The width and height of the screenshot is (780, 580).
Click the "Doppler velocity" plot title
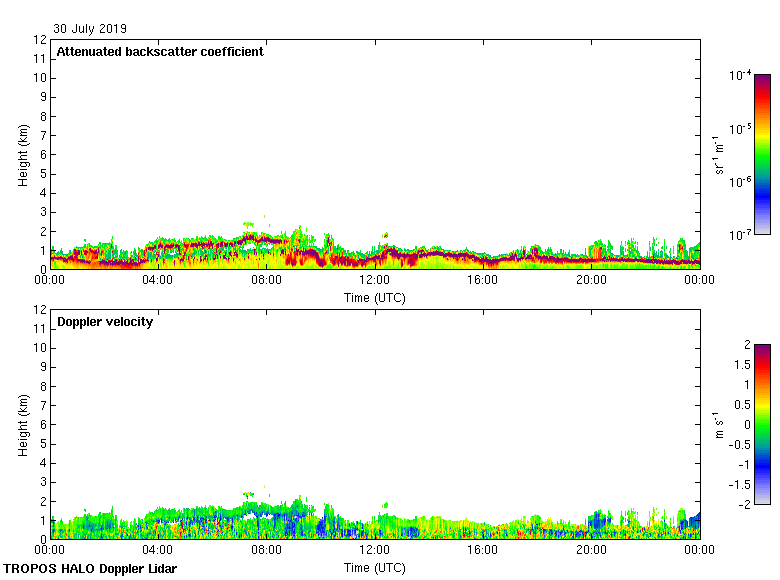click(x=105, y=322)
